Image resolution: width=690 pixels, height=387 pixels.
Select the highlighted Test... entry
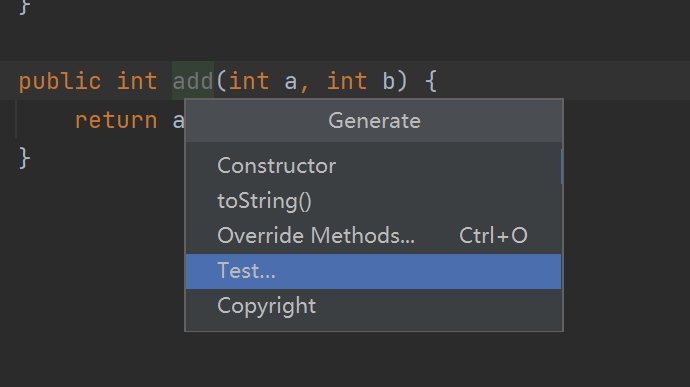373,271
